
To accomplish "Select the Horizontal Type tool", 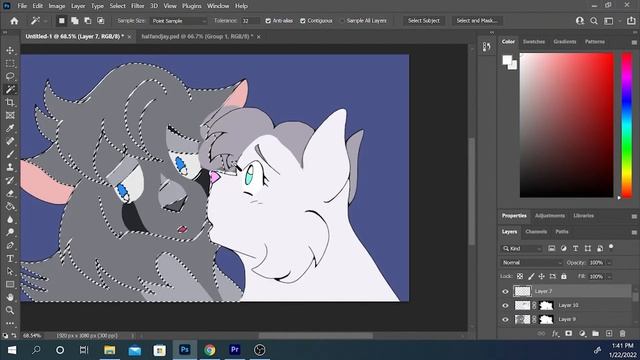I will pyautogui.click(x=10, y=258).
